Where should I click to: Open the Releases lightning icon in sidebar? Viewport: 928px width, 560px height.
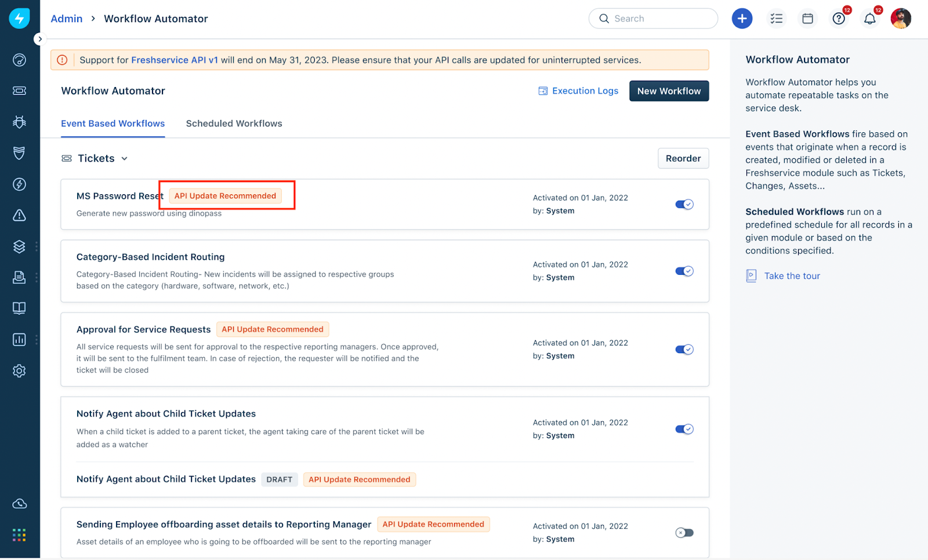[19, 184]
